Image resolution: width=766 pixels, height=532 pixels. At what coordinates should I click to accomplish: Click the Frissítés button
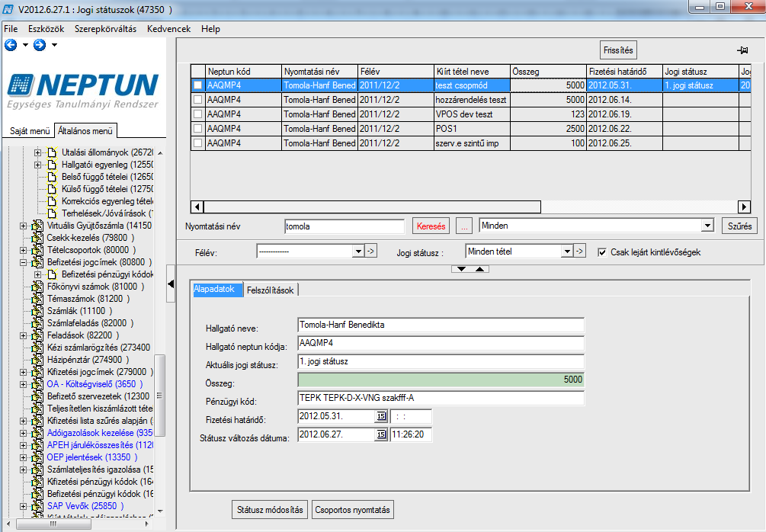[x=618, y=50]
